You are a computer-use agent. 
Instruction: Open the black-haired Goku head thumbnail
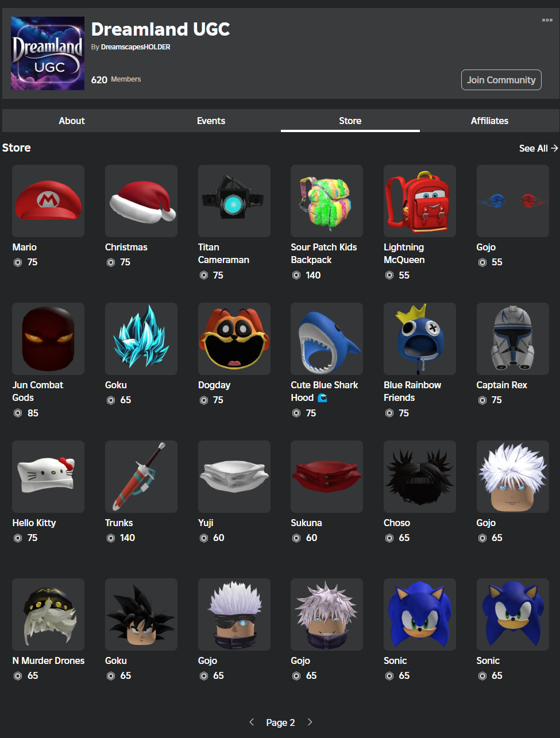(x=141, y=615)
